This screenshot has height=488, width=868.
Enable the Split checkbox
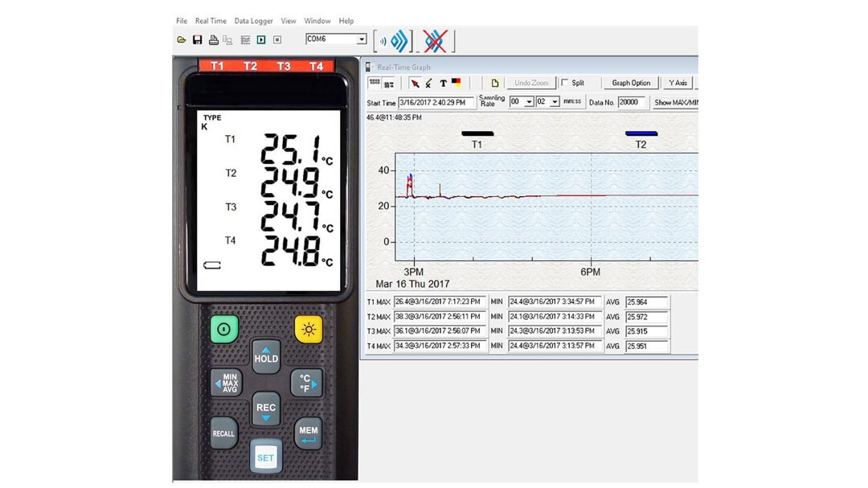pyautogui.click(x=565, y=83)
